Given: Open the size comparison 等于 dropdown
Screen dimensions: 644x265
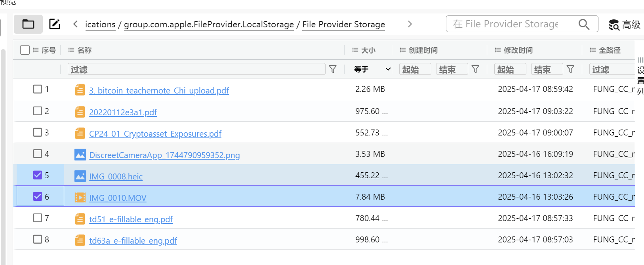Looking at the screenshot, I should pyautogui.click(x=372, y=69).
